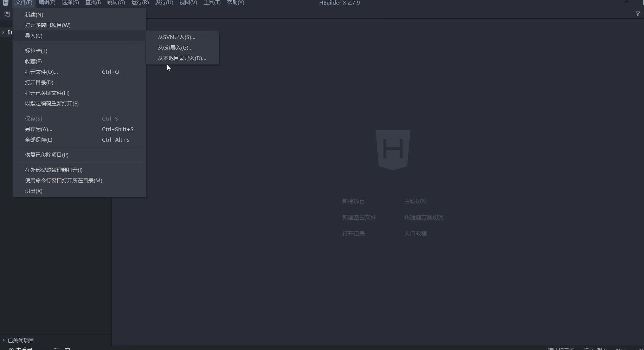
Task: Choose 从SVN导入(S)... in the submenu
Action: pos(182,37)
